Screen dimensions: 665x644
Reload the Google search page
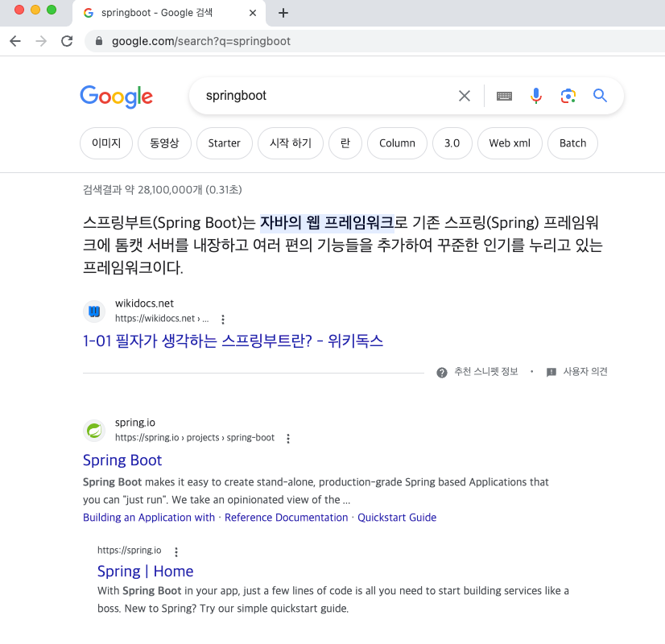[67, 41]
